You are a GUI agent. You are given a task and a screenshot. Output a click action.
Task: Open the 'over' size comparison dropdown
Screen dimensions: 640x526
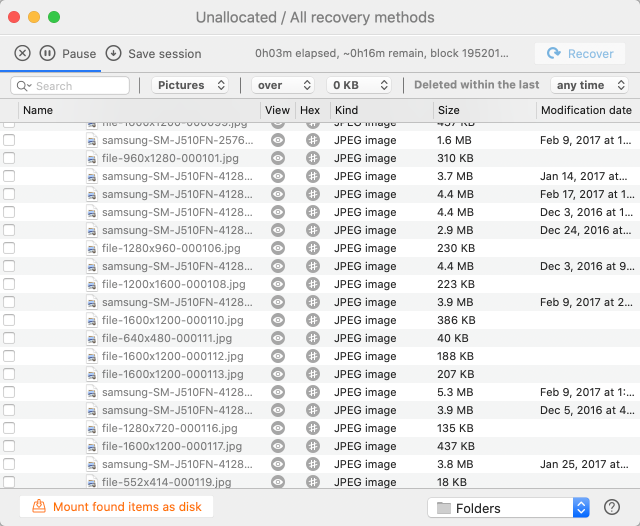[283, 85]
